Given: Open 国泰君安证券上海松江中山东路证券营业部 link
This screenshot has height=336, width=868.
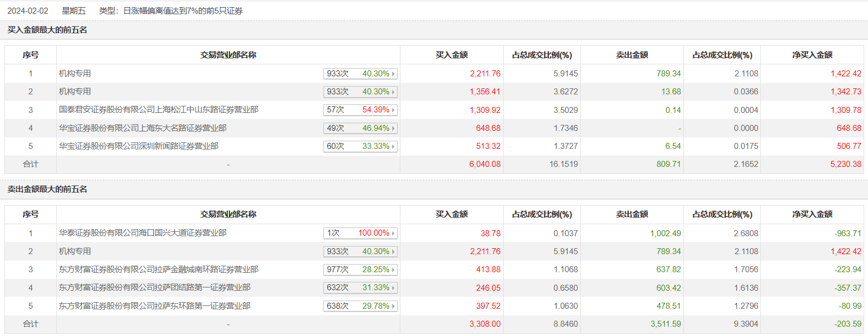Looking at the screenshot, I should pos(158,110).
